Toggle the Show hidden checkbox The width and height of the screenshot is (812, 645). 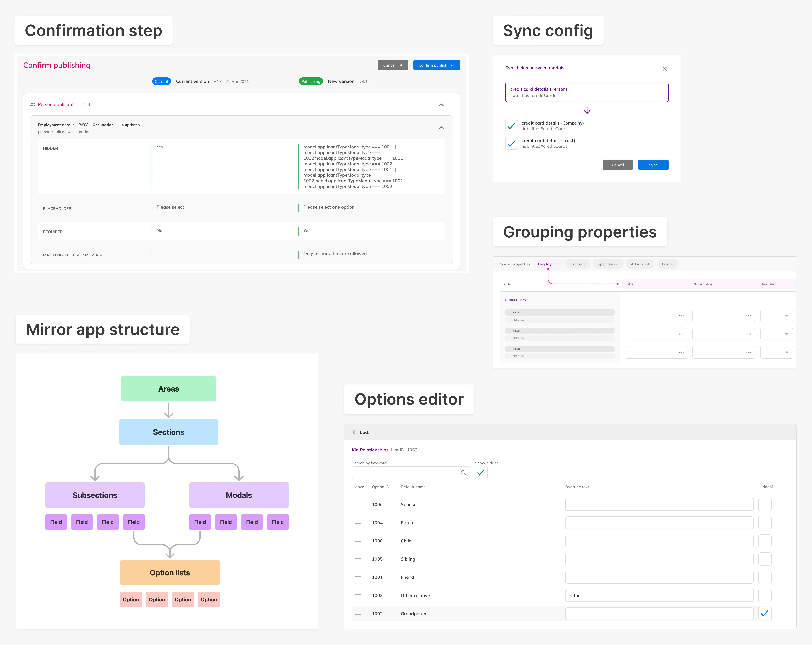click(481, 473)
